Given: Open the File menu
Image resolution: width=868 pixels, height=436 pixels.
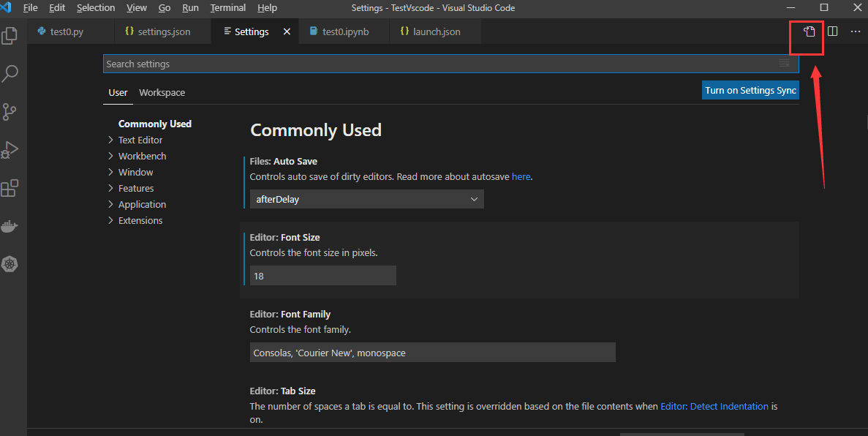Looking at the screenshot, I should pyautogui.click(x=31, y=8).
